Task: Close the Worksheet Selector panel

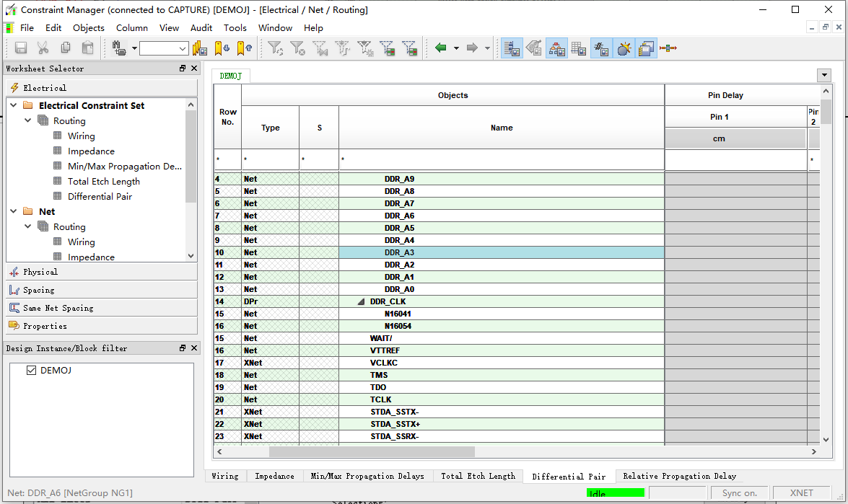Action: (193, 68)
